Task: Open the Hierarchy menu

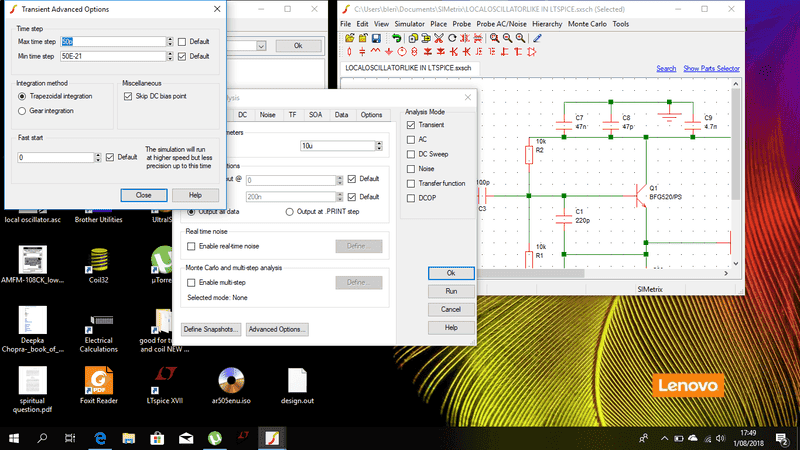Action: pos(547,24)
